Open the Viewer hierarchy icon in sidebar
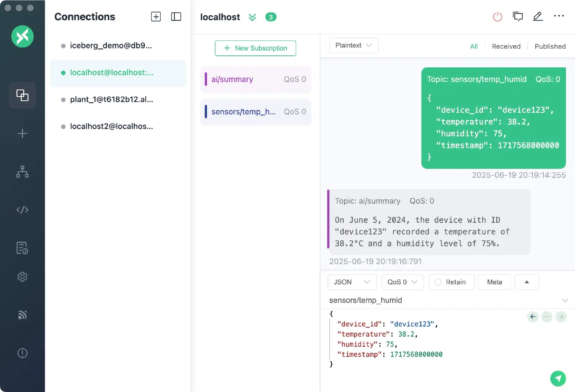Image resolution: width=575 pixels, height=392 pixels. [x=22, y=172]
